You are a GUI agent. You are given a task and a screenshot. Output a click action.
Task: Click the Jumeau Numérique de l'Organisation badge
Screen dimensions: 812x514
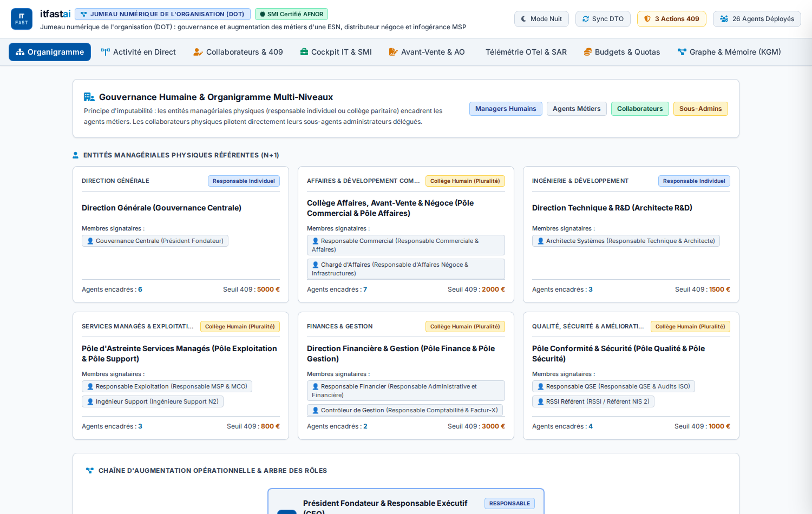(162, 14)
